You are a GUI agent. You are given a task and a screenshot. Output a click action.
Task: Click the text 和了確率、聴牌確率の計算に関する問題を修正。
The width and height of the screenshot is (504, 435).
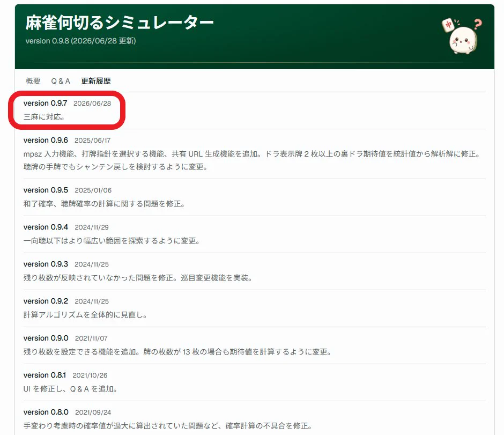[105, 204]
